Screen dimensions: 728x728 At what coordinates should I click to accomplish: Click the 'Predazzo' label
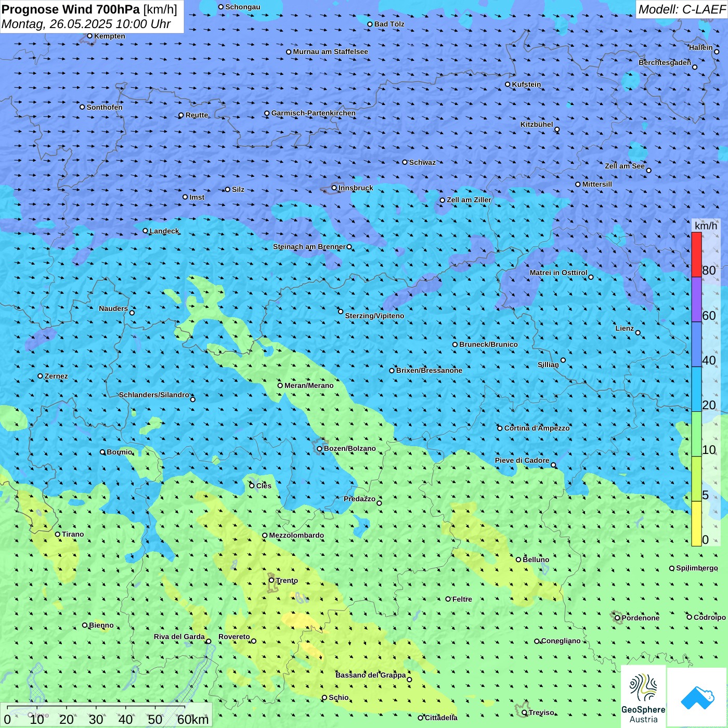359,499
